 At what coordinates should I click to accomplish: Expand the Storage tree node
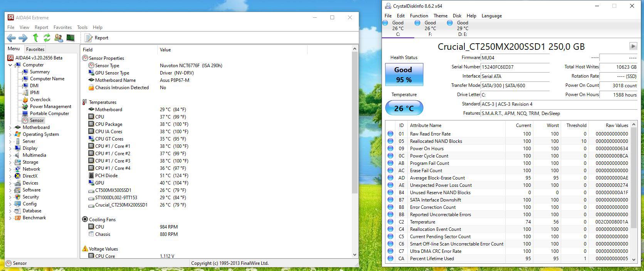pyautogui.click(x=10, y=162)
